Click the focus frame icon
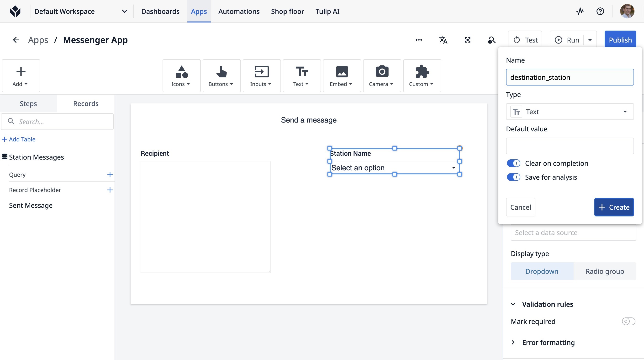The height and width of the screenshot is (360, 644). pyautogui.click(x=468, y=40)
